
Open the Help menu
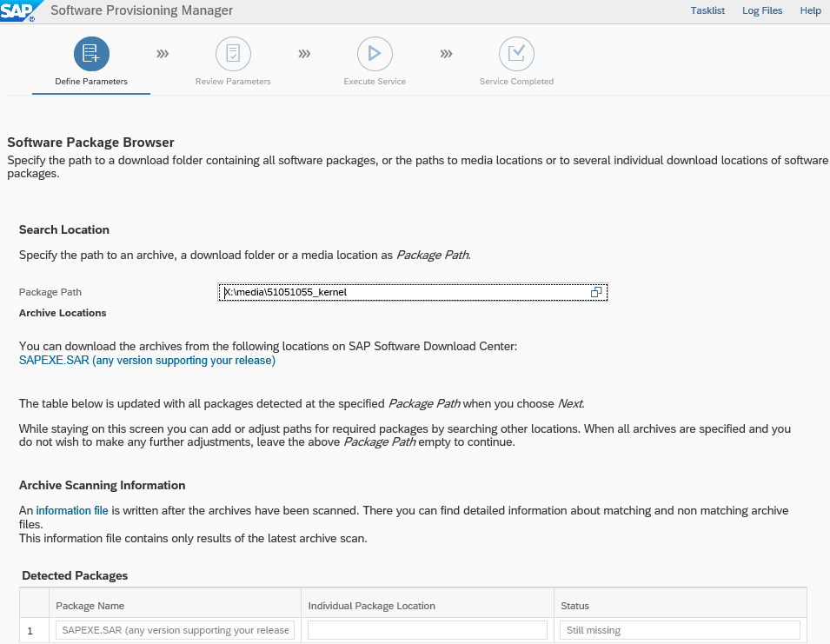810,10
